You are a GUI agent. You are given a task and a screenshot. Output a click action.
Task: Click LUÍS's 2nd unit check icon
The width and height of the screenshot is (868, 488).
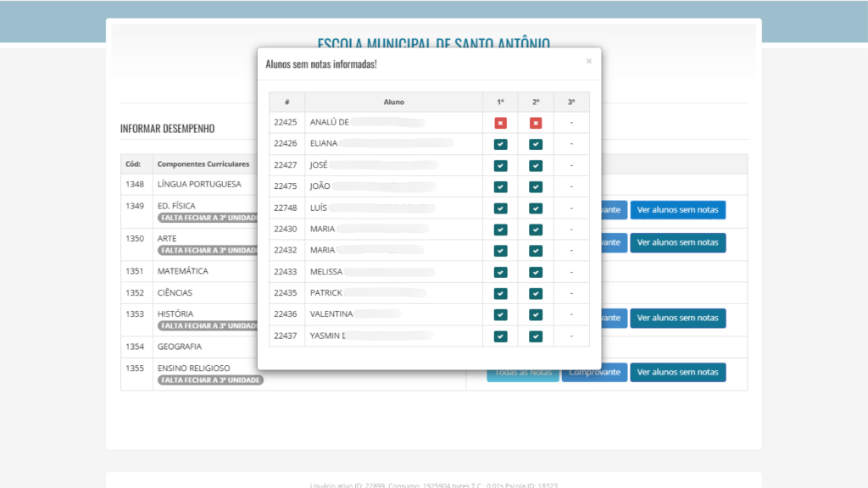[536, 208]
